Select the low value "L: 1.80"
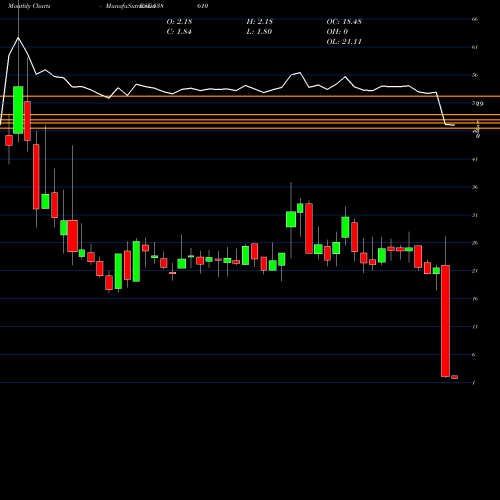The width and height of the screenshot is (500, 500). point(259,32)
